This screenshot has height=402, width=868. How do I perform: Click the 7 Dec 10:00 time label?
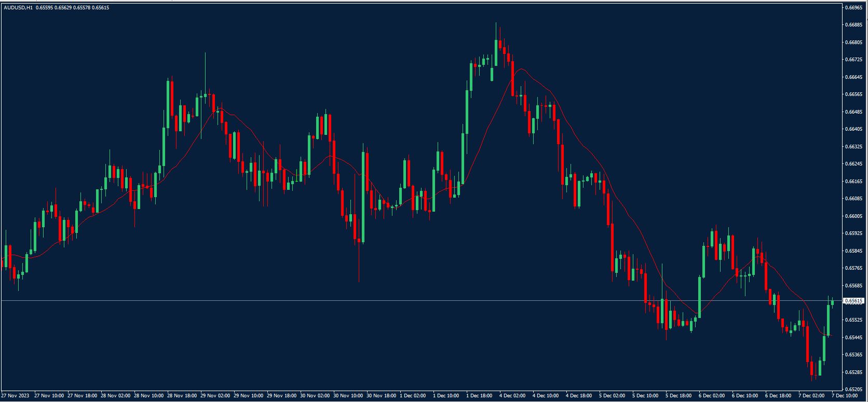(846, 396)
